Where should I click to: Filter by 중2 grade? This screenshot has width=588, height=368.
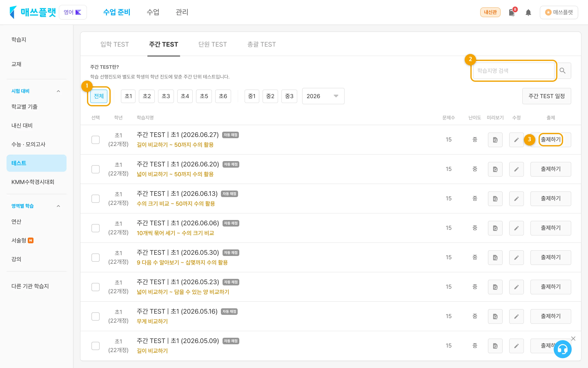point(270,96)
